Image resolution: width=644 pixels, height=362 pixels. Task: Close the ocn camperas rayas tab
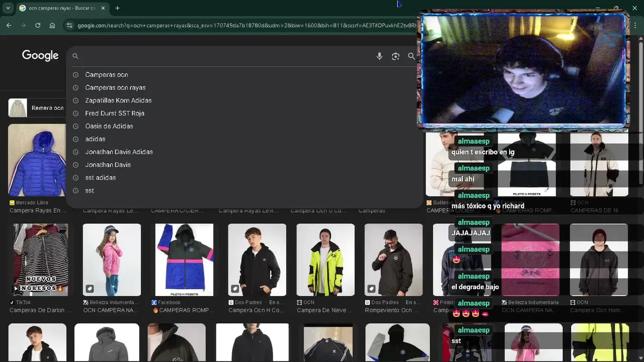click(x=103, y=8)
